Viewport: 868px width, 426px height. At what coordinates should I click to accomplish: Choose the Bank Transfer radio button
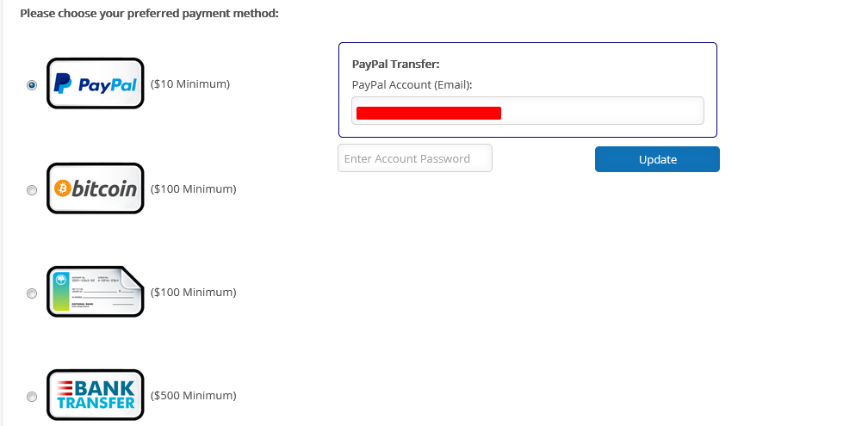point(32,397)
